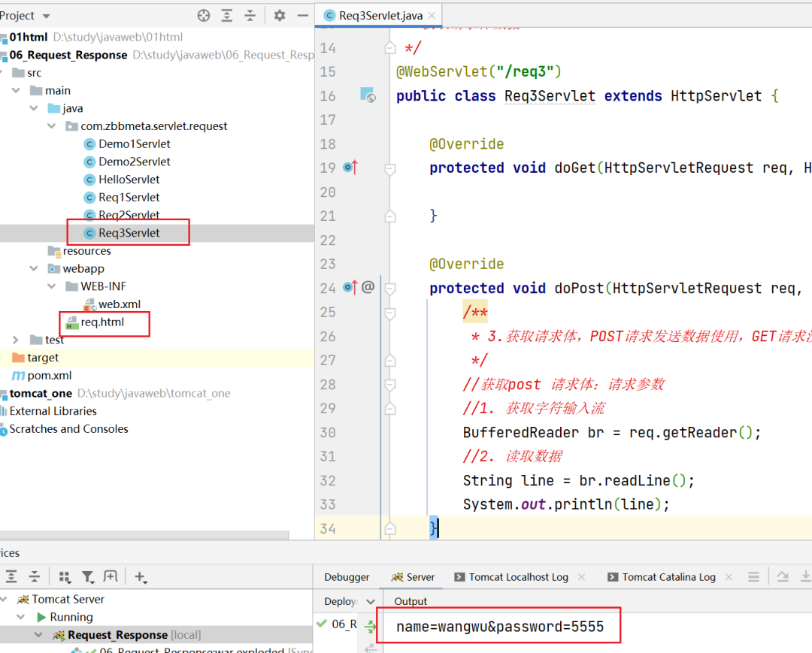Screen dimensions: 812x653
Task: Toggle code fold marker on doPost line 24
Action: (x=389, y=289)
